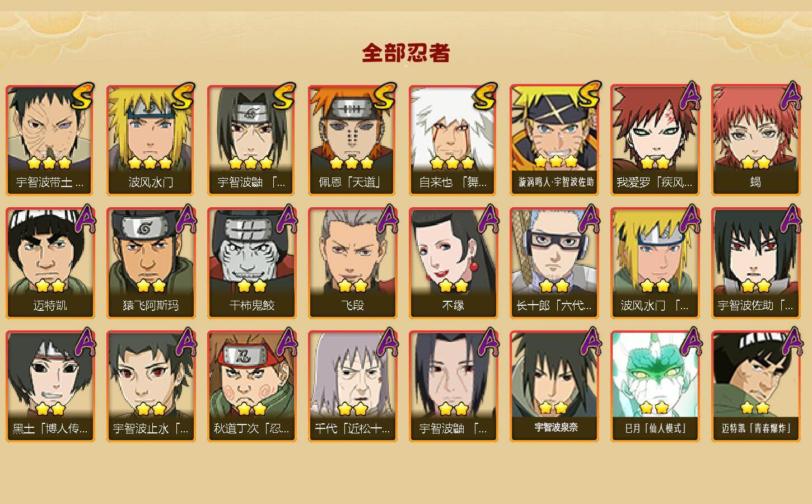
Task: Choose the 蝎 ninja card
Action: 756,139
